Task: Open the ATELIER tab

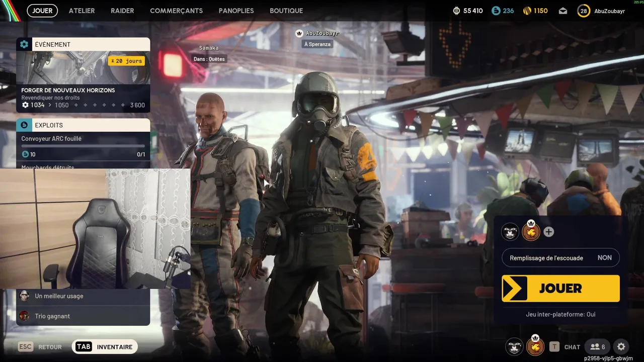Action: click(x=82, y=11)
